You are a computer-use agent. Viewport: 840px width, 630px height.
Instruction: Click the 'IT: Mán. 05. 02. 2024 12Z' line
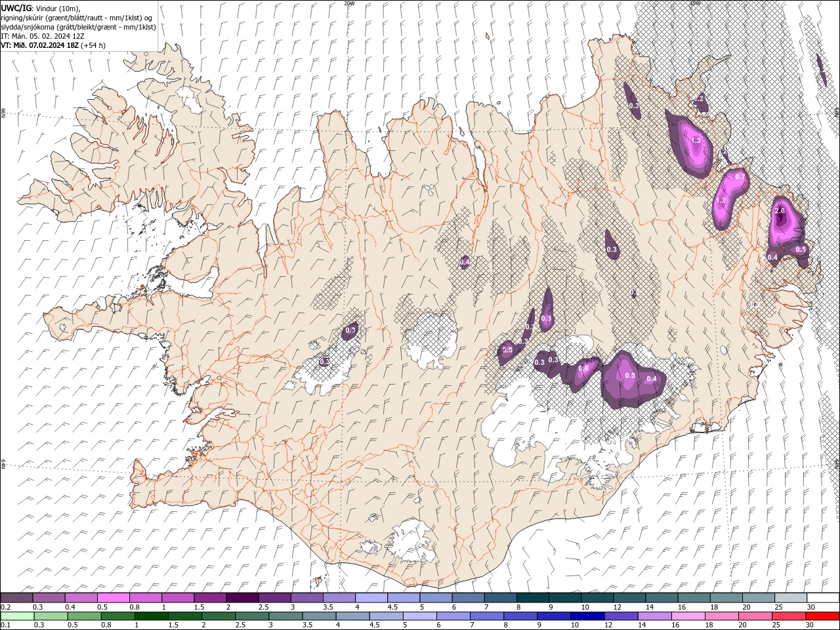tap(43, 36)
